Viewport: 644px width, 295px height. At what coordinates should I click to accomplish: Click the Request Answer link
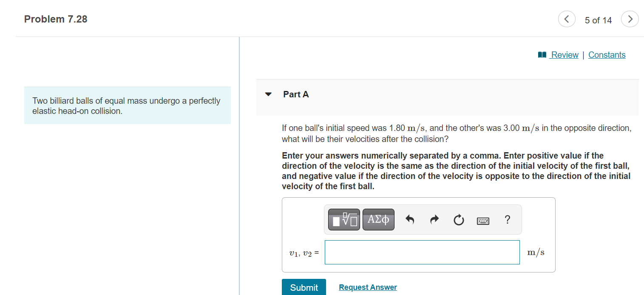367,287
